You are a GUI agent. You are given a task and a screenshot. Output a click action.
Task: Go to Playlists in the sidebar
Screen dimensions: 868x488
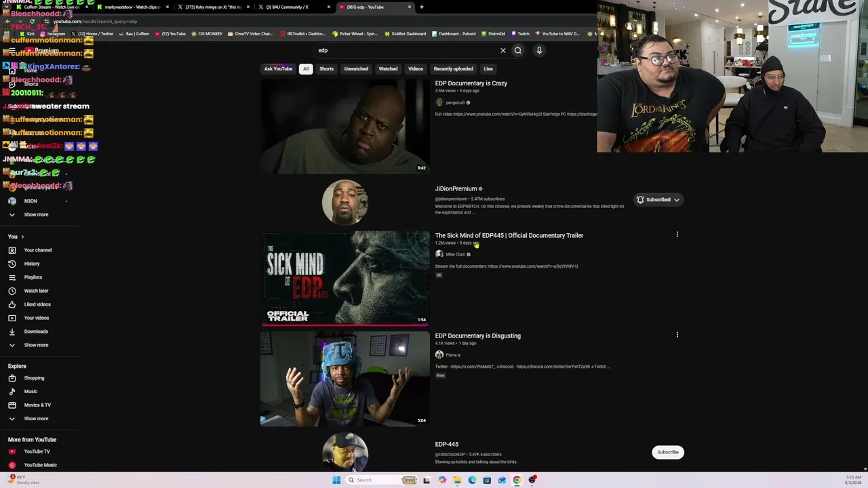pos(33,277)
